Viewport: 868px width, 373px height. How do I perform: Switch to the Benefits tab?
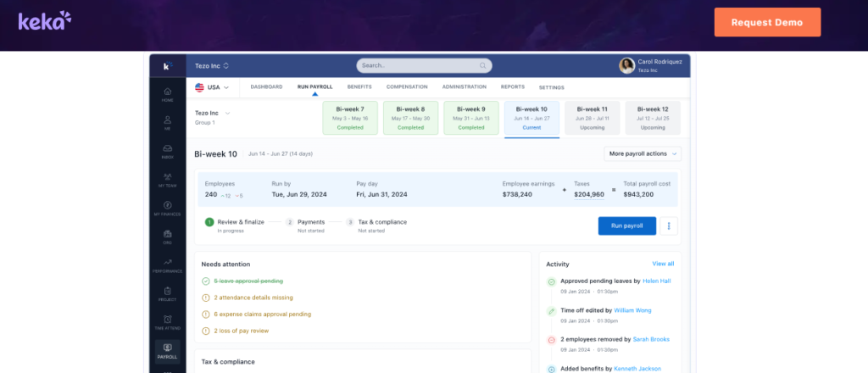(359, 86)
